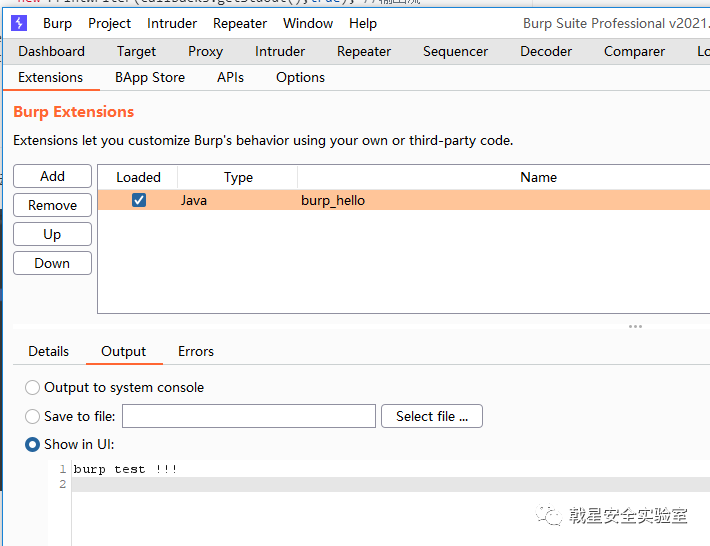Select the Extensions sub-tab
Screen dimensions: 710x546
51,77
